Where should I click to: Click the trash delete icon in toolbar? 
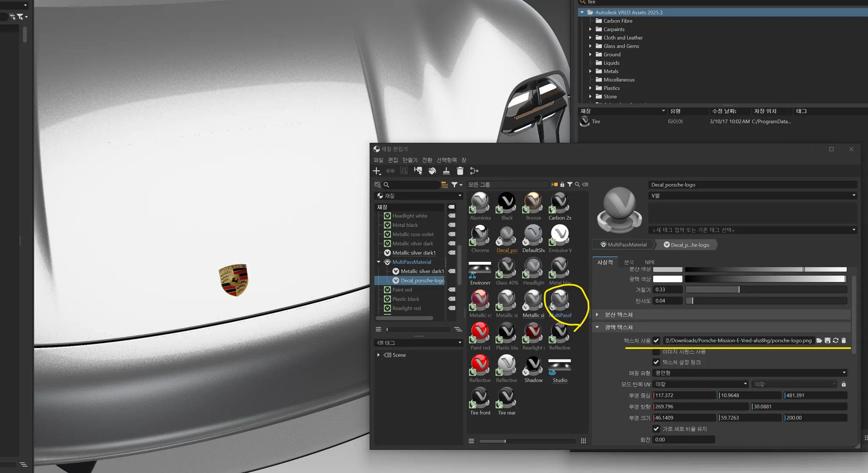tap(460, 171)
